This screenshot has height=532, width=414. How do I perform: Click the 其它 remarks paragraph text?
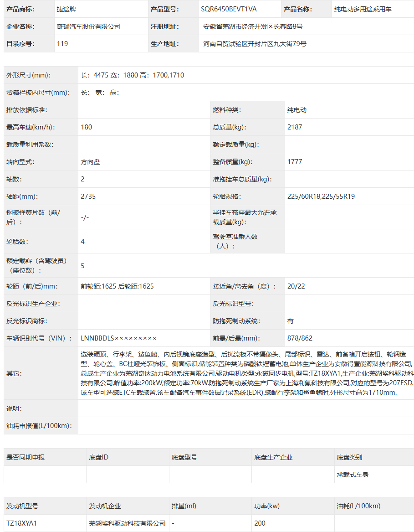[x=247, y=373]
